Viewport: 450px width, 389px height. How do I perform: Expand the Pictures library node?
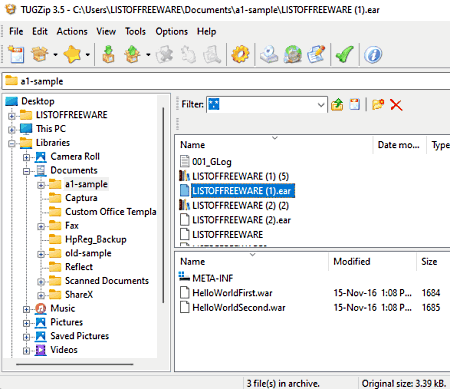(x=26, y=323)
